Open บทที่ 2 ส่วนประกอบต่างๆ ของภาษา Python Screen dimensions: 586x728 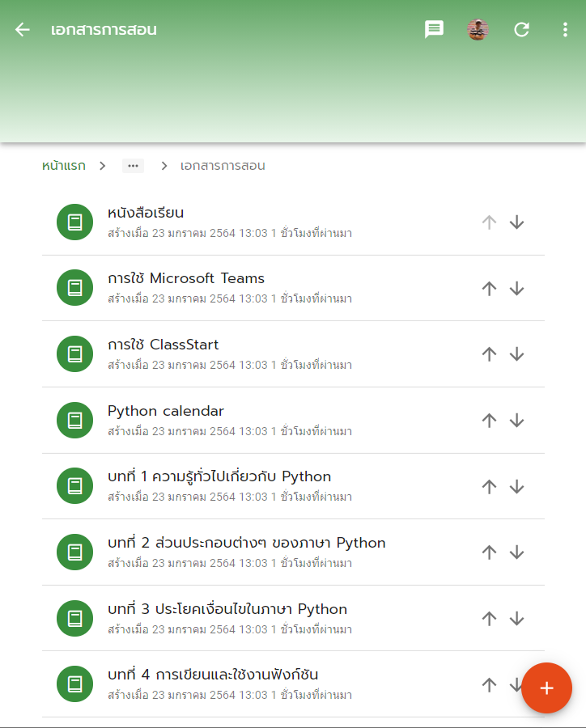pyautogui.click(x=247, y=543)
